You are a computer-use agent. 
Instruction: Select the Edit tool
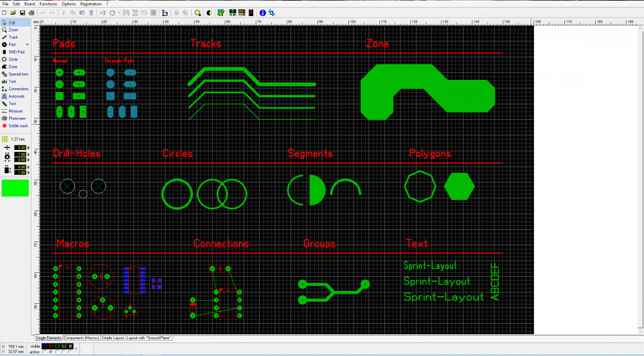click(x=15, y=23)
